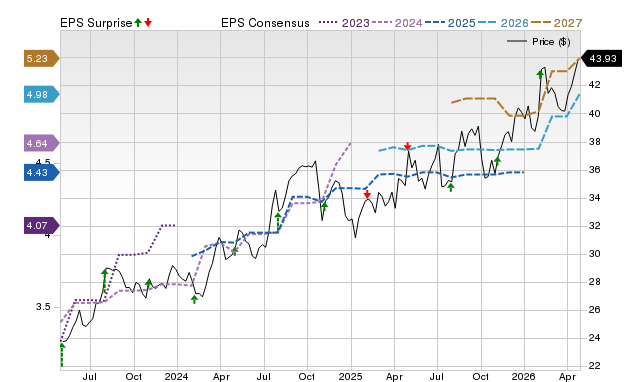Click the green surprise marker after Oct 2024
The height and width of the screenshot is (382, 640).
324,207
